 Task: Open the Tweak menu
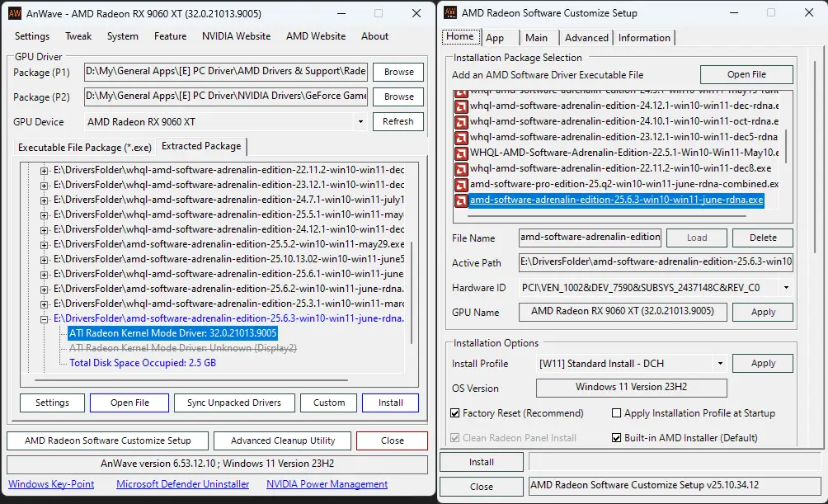pyautogui.click(x=78, y=36)
